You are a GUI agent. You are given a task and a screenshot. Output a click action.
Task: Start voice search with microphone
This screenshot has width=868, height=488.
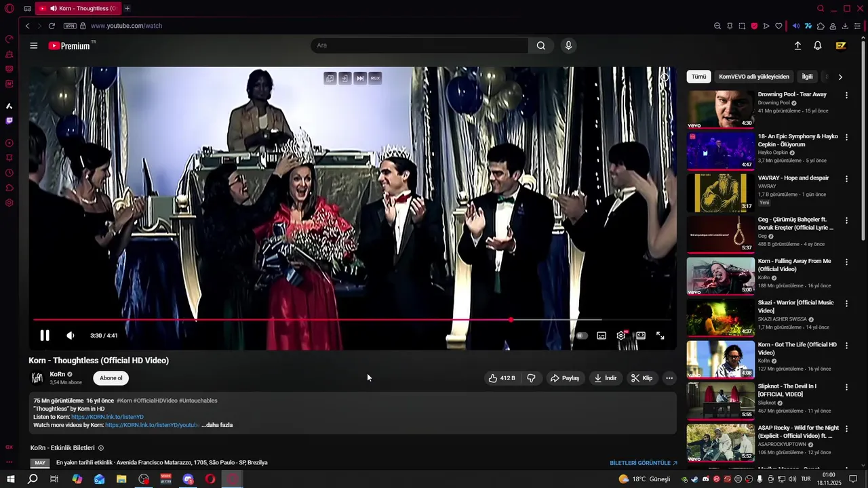(568, 45)
